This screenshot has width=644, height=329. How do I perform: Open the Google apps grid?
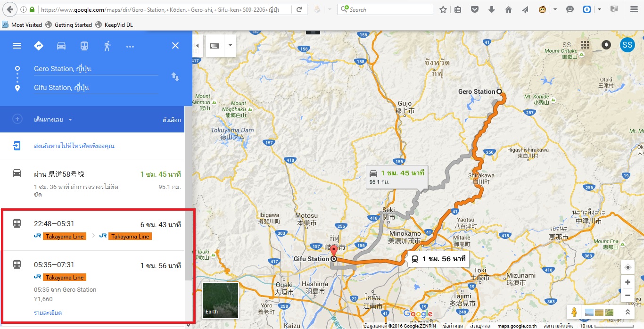point(585,45)
